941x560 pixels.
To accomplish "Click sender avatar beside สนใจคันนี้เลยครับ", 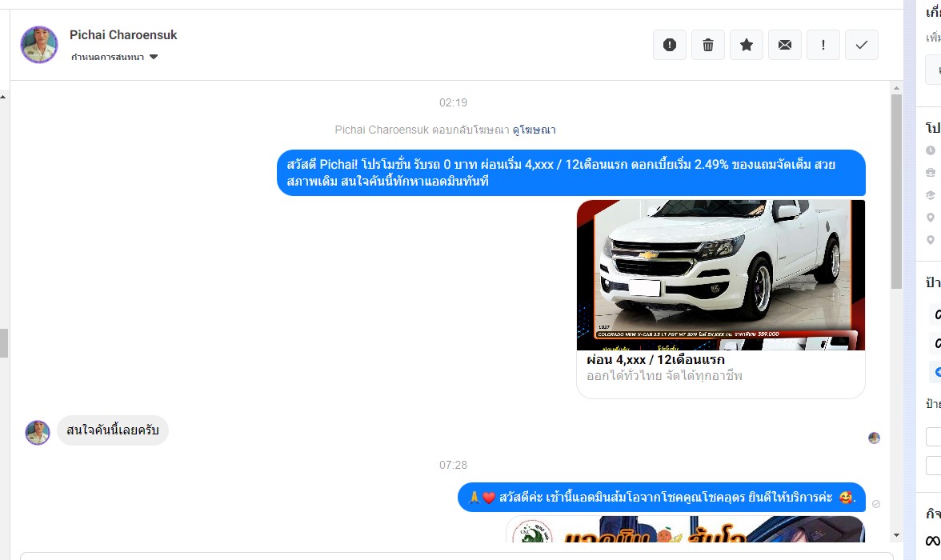I will click(37, 432).
